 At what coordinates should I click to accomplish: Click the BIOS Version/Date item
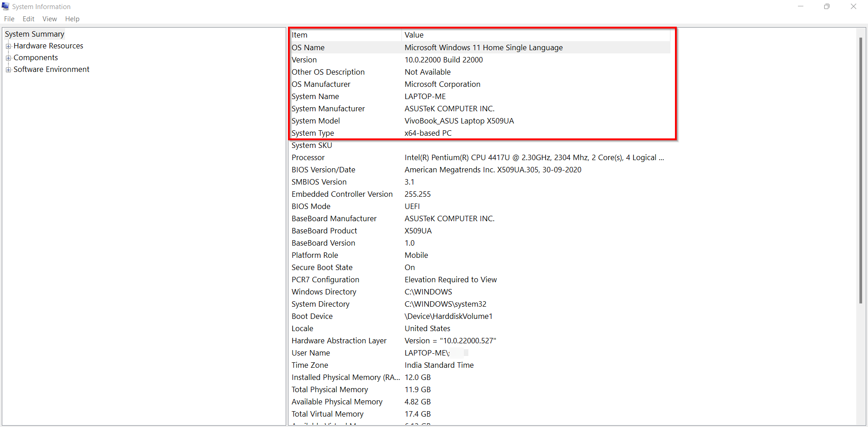(323, 170)
